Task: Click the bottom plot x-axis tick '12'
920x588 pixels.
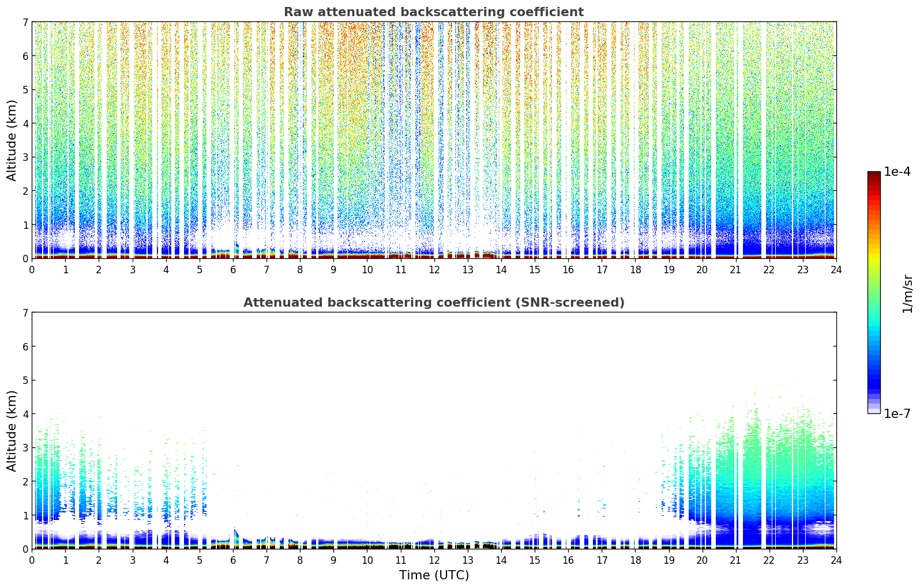Action: pyautogui.click(x=434, y=560)
